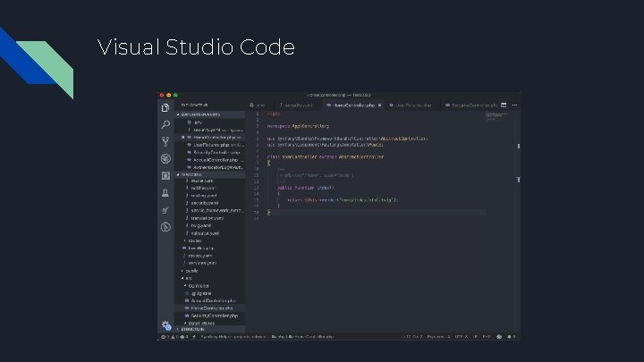The height and width of the screenshot is (362, 644).
Task: Switch to the security.yaml tab
Action: pos(296,105)
